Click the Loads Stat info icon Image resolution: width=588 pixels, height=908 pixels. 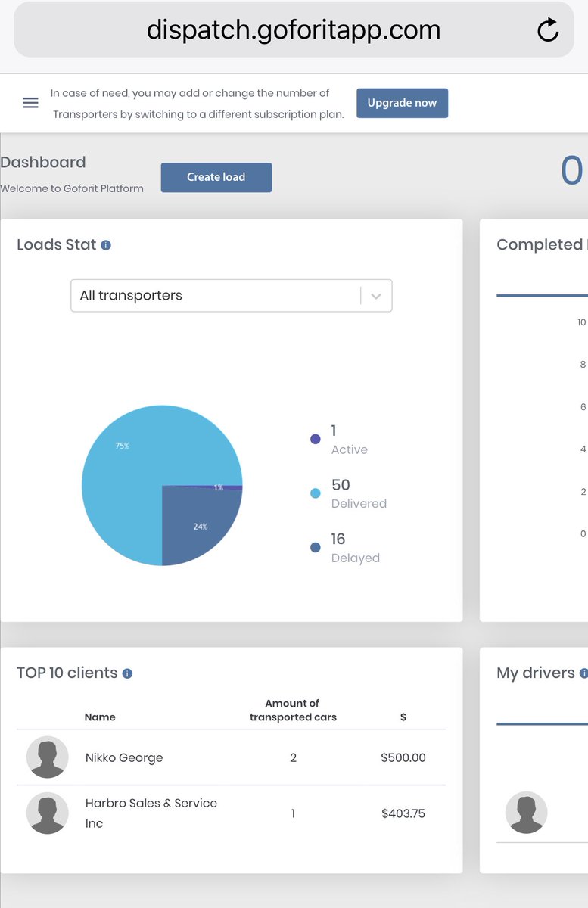point(106,245)
